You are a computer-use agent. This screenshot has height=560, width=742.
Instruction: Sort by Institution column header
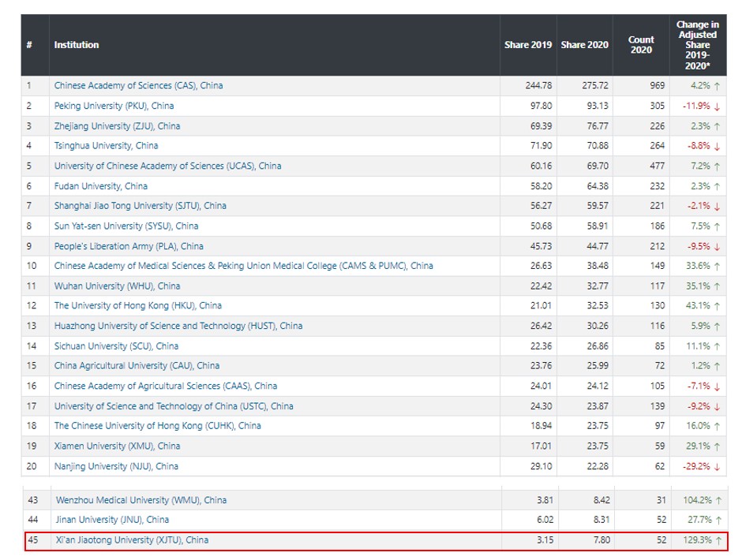coord(77,45)
